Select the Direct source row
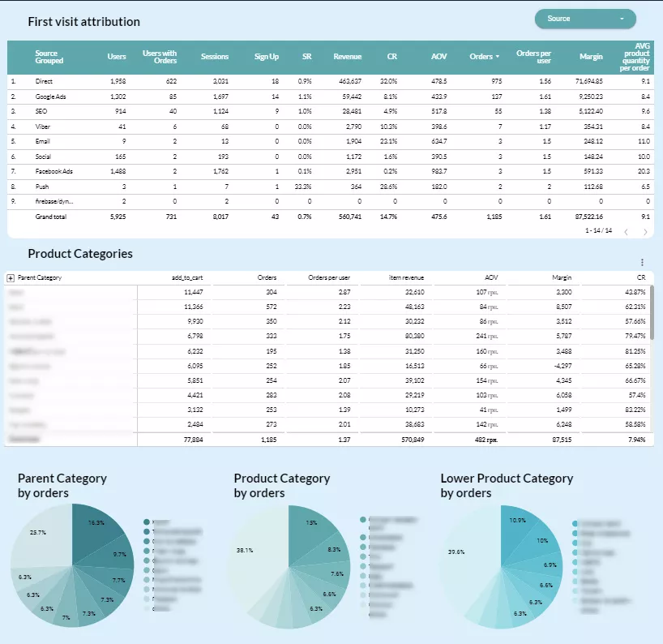663x644 pixels. [331, 82]
